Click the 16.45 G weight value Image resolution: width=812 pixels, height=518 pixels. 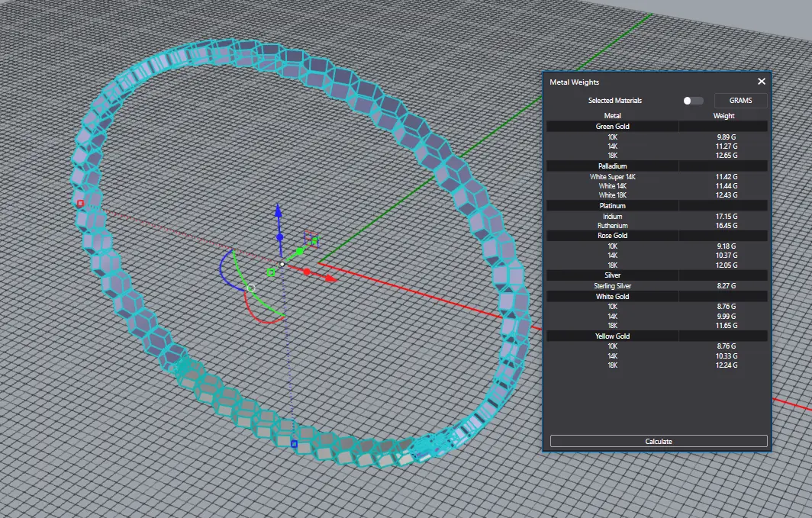(726, 226)
